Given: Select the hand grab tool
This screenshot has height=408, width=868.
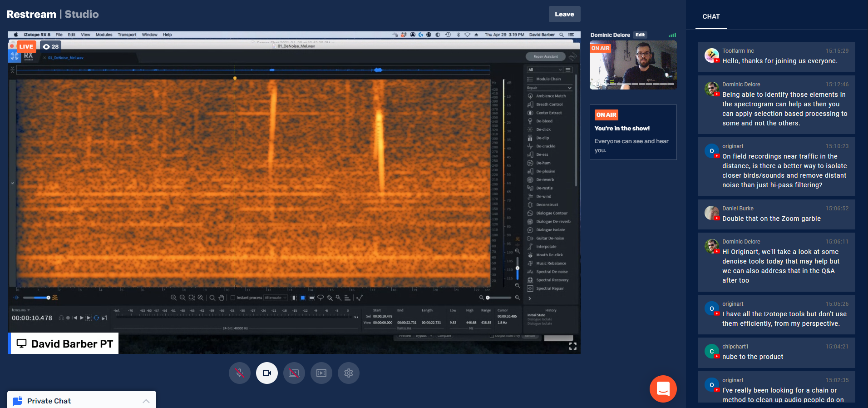Looking at the screenshot, I should coord(222,298).
